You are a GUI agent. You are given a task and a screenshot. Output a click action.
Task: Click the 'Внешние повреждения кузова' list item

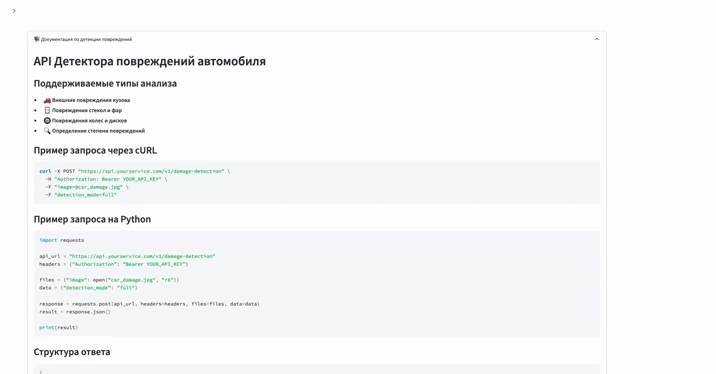[91, 100]
